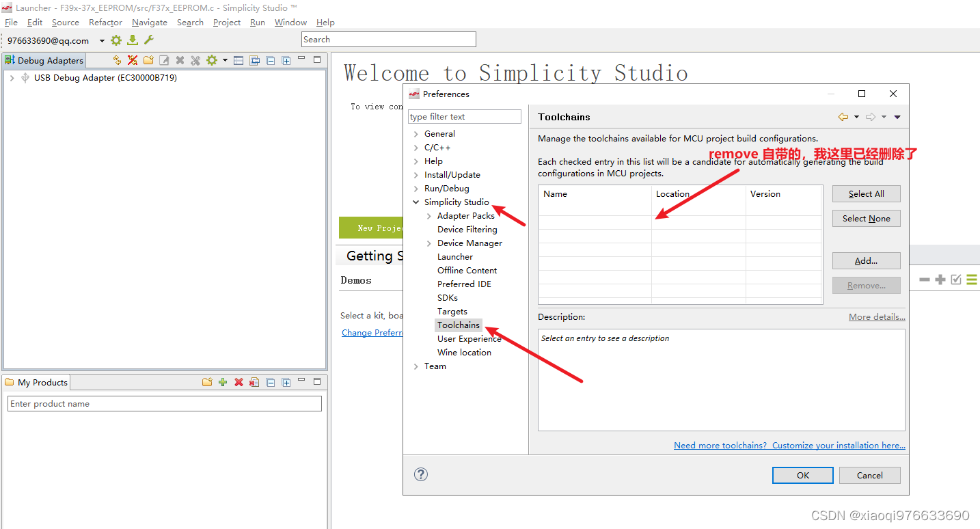Screen dimensions: 980x529
Task: Open the settings gear in main toolbar
Action: 116,40
